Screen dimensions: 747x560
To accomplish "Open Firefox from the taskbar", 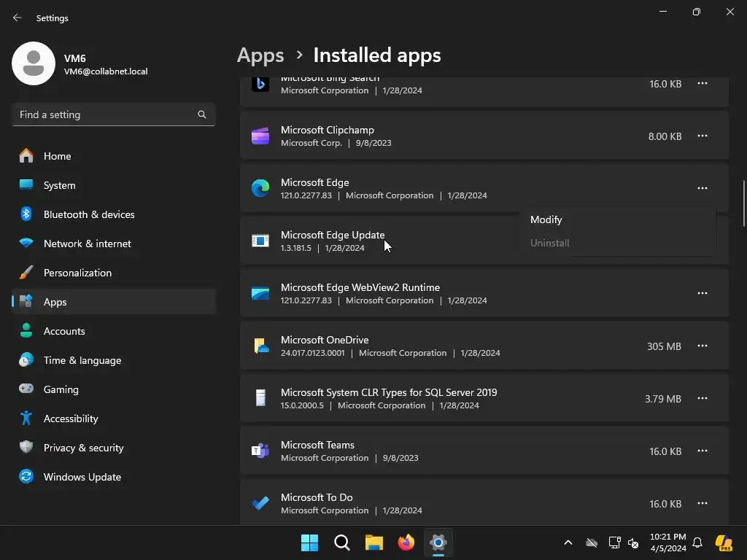I will (x=406, y=542).
